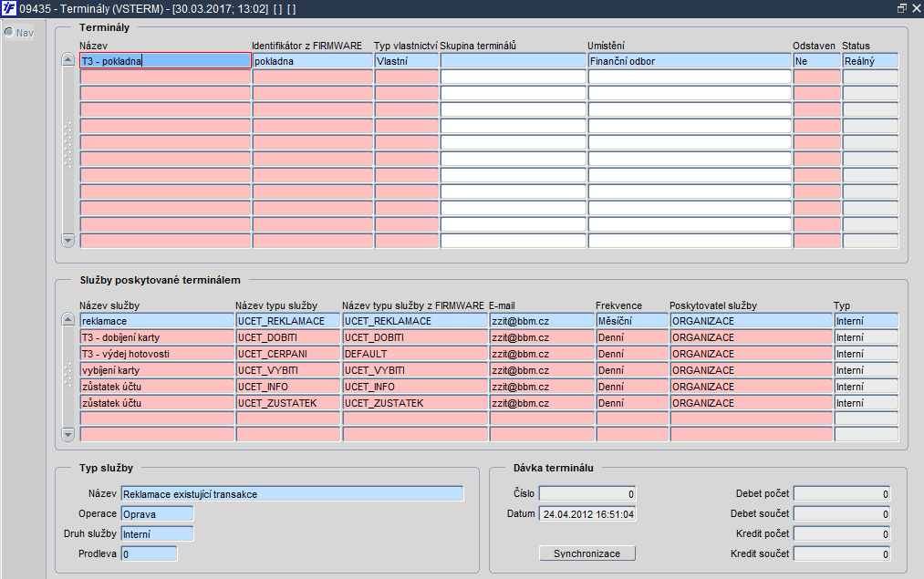Image resolution: width=924 pixels, height=579 pixels.
Task: Click the UCET_CERPANI service type cell
Action: click(x=288, y=354)
